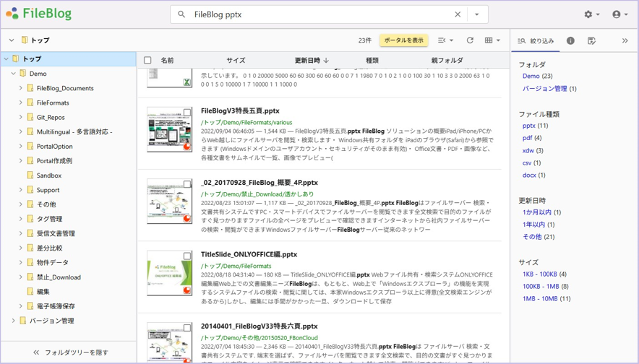This screenshot has width=639, height=364.
Task: Open the grid view layout options
Action: pos(492,40)
